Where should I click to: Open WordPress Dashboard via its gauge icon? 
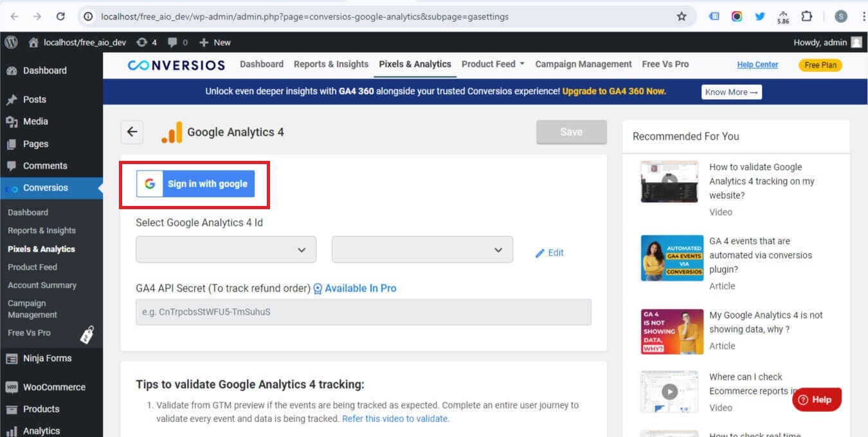[x=12, y=71]
